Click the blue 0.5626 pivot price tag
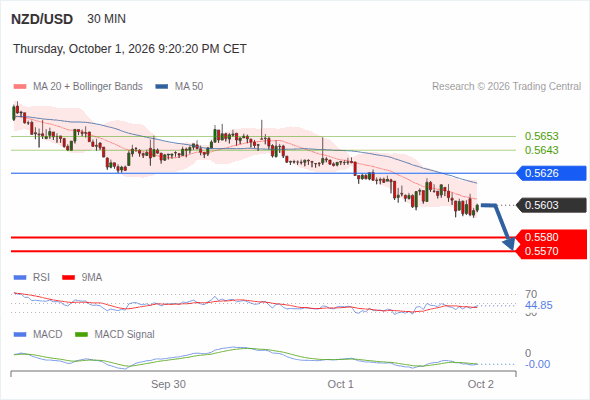This screenshot has height=400, width=590. 552,173
